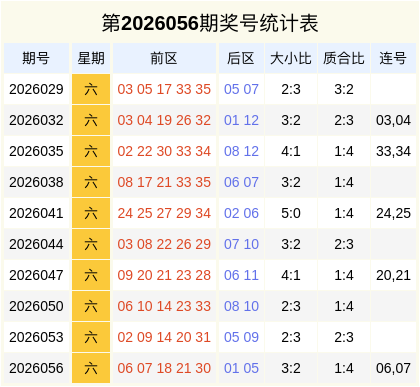This screenshot has height=387, width=420.
Task: Select issue number 2026029
Action: click(x=36, y=89)
